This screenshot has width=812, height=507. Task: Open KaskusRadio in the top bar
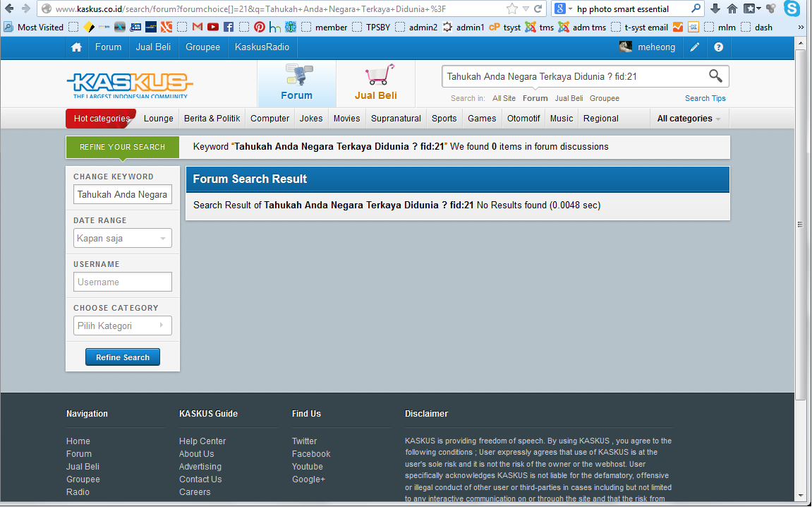262,47
